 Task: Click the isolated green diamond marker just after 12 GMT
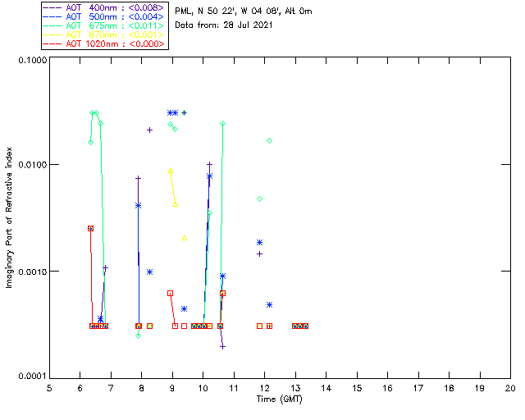pos(270,140)
